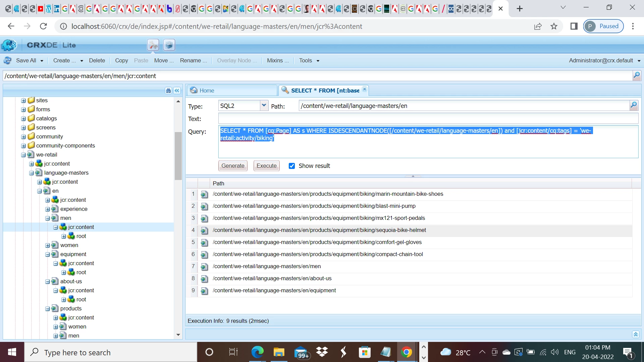This screenshot has width=644, height=362.
Task: Click browser bookmark star icon
Action: coord(554,26)
